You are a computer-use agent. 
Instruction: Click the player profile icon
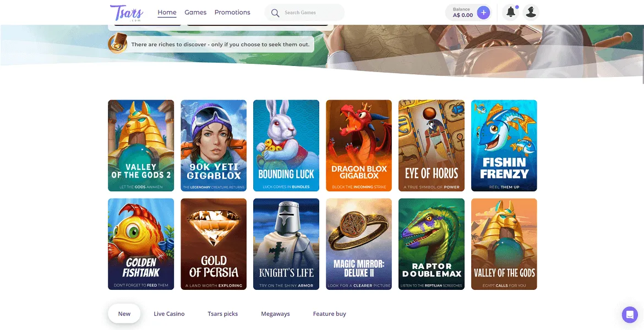[x=530, y=11]
